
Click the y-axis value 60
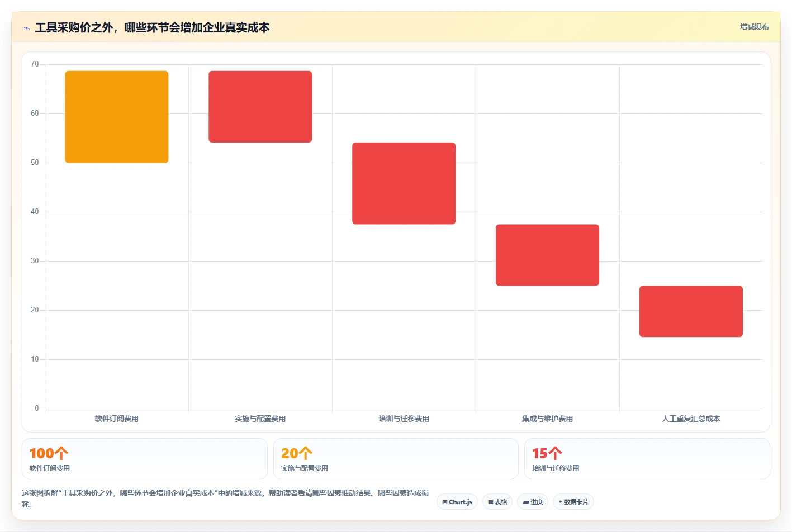35,113
